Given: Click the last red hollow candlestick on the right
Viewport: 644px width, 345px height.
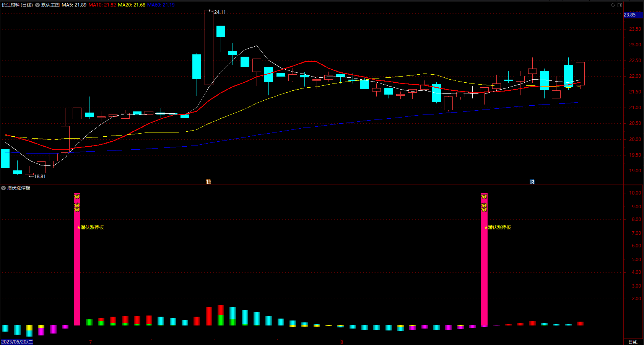Looking at the screenshot, I should 580,74.
